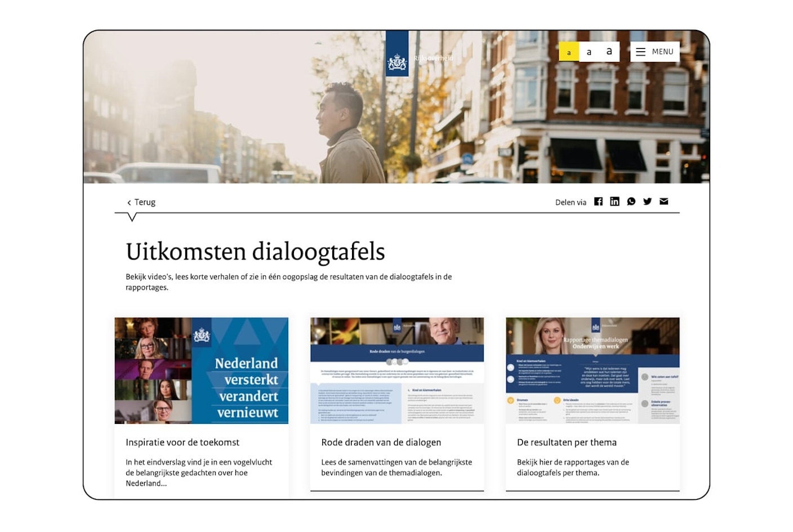
Task: Select the large font size 'a'
Action: tap(609, 52)
